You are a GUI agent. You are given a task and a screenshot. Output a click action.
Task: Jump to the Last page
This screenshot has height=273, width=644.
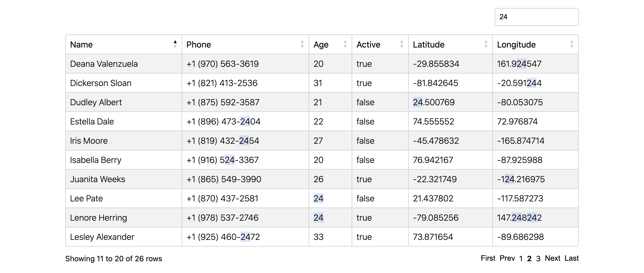(572, 258)
